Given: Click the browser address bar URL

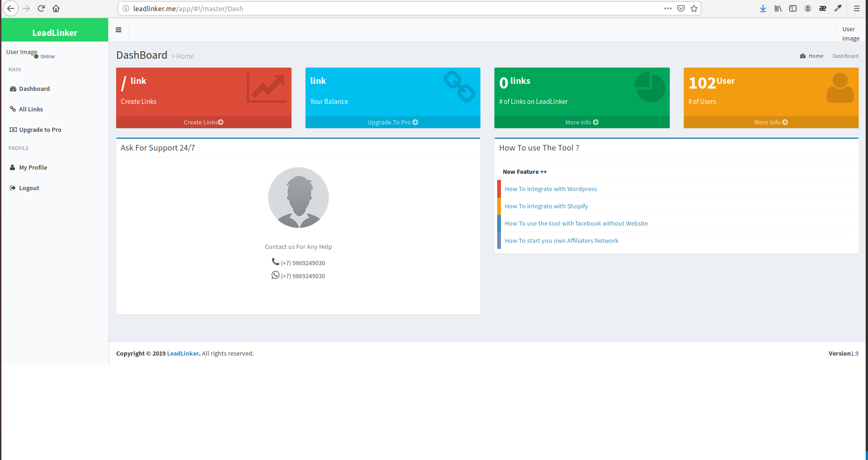Looking at the screenshot, I should (188, 8).
